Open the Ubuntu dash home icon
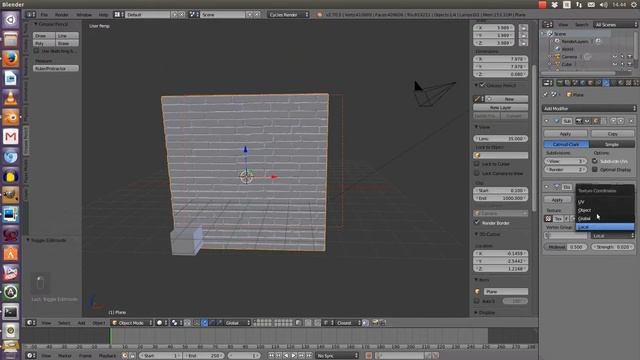The width and height of the screenshot is (640, 360). tap(11, 20)
